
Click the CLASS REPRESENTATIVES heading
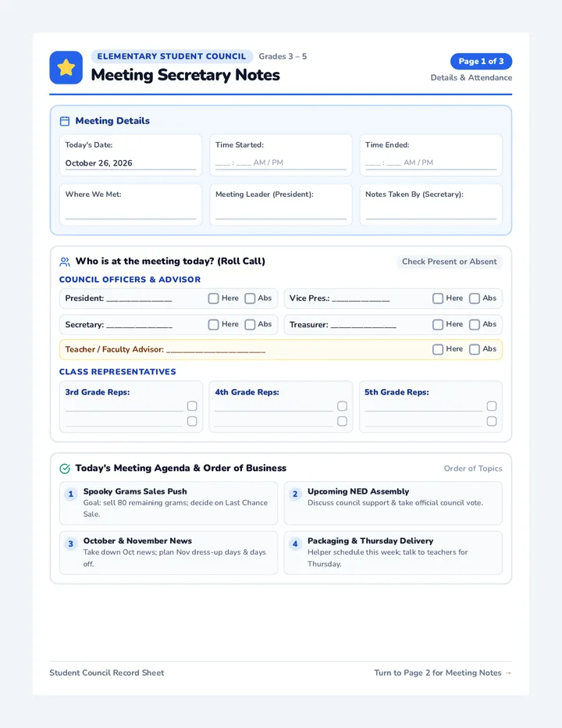tap(117, 372)
